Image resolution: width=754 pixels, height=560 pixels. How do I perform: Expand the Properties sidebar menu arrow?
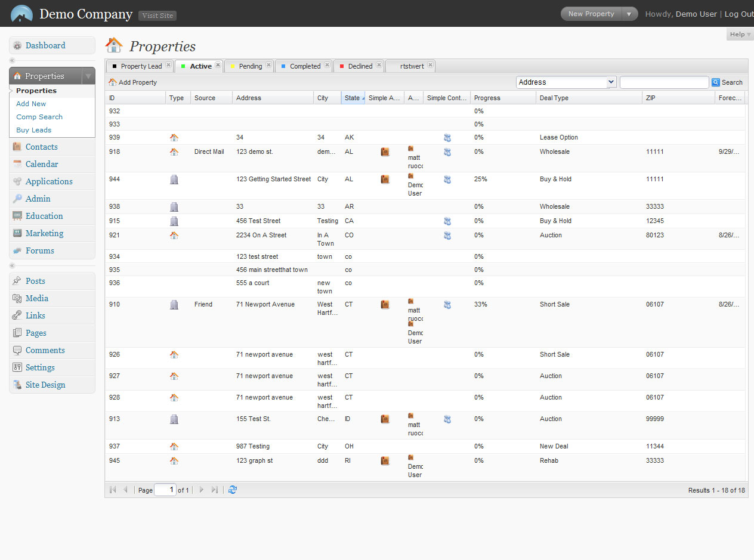point(88,76)
